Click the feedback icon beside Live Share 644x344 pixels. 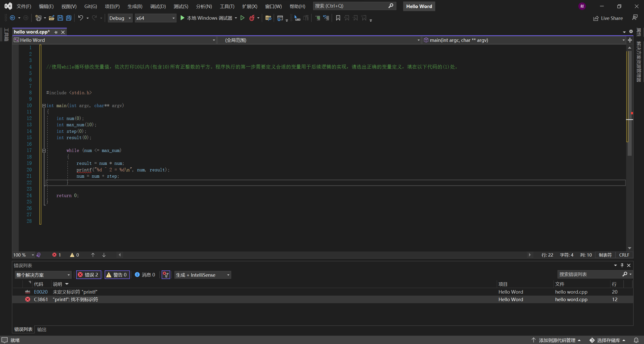point(635,17)
